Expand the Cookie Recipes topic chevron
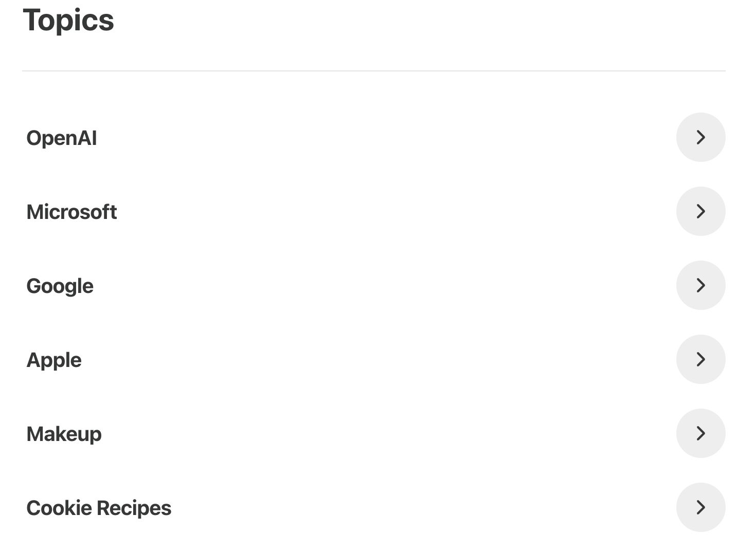This screenshot has height=552, width=756. point(700,507)
